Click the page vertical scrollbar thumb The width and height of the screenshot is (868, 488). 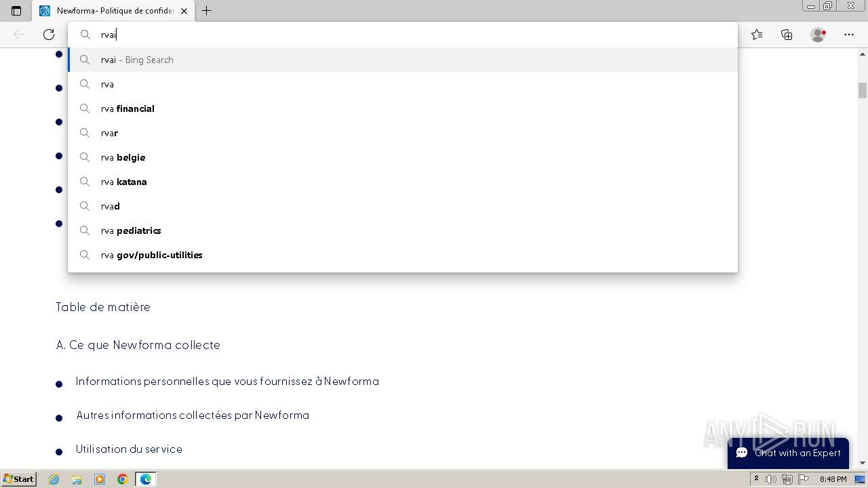pyautogui.click(x=863, y=90)
